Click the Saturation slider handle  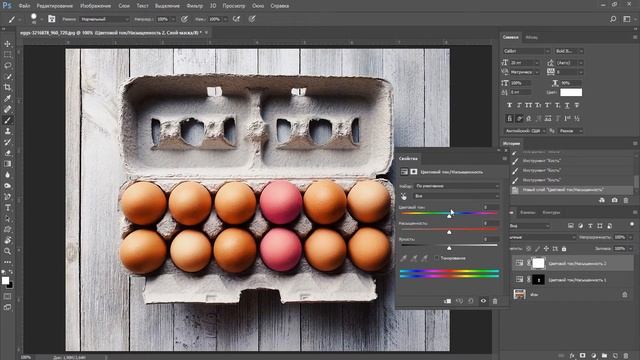point(449,232)
